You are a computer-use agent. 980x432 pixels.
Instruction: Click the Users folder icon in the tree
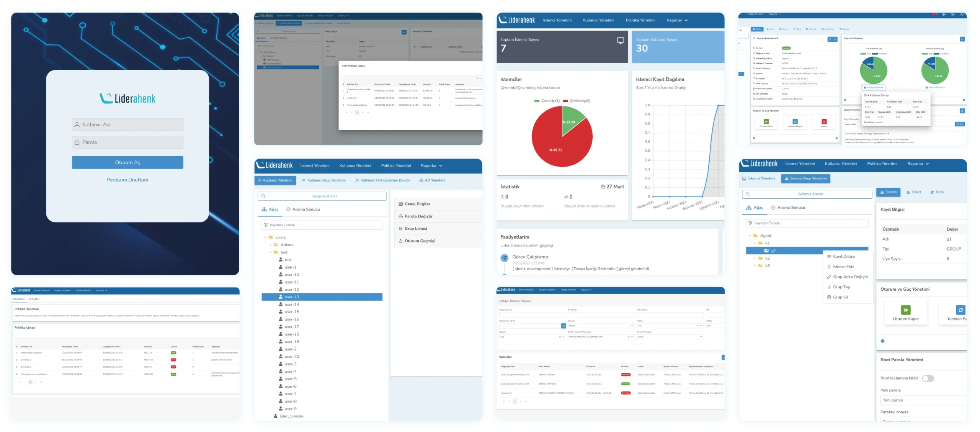pos(271,237)
